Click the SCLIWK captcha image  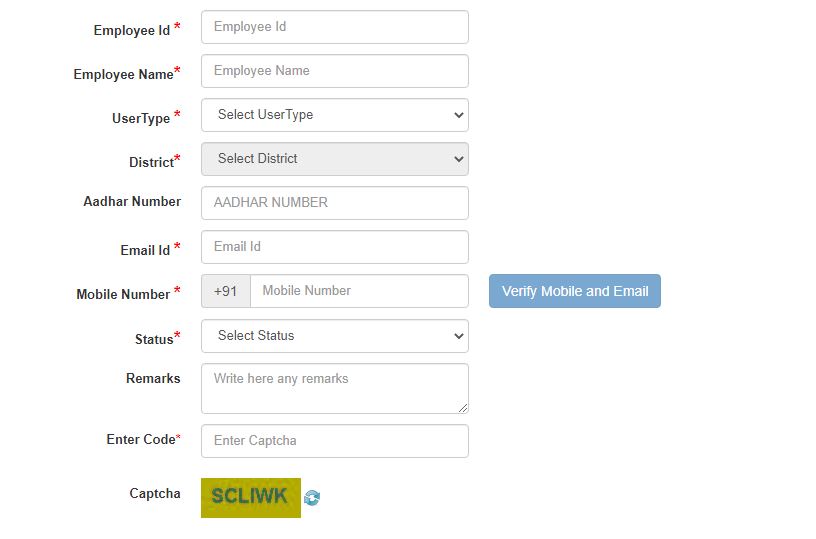pos(251,498)
